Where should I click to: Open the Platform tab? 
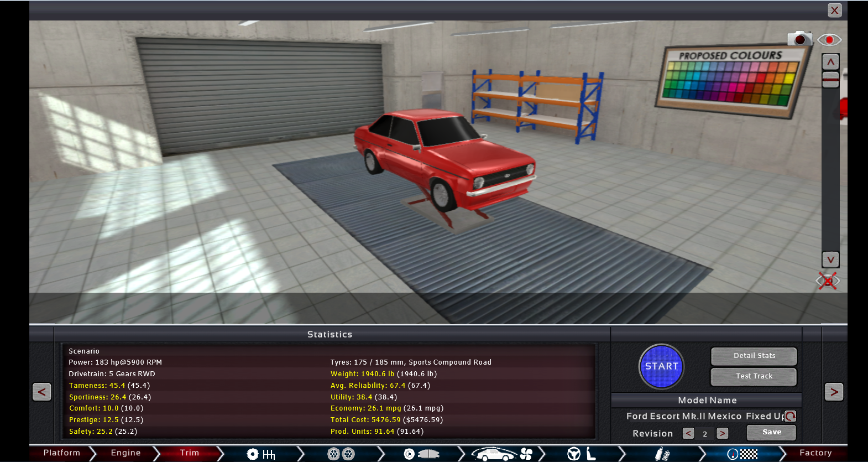tap(62, 453)
